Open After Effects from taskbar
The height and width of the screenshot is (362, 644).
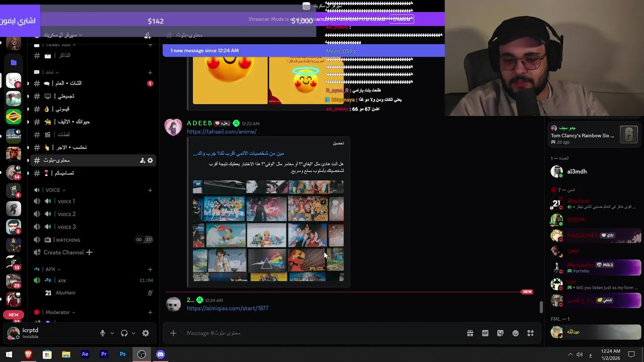85,354
